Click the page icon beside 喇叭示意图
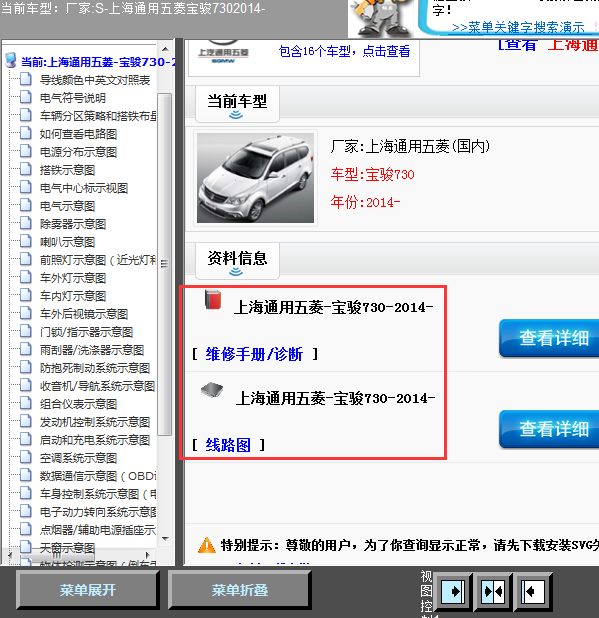 tap(26, 242)
